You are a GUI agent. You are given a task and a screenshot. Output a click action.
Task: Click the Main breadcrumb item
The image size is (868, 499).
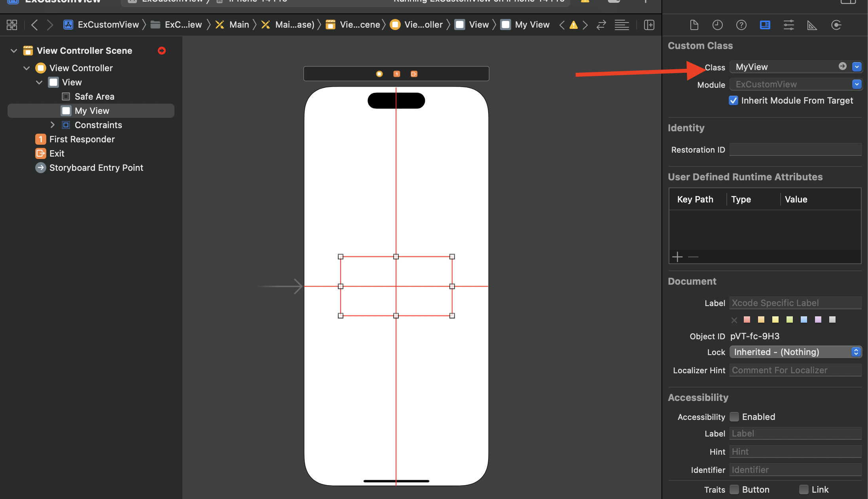click(239, 25)
